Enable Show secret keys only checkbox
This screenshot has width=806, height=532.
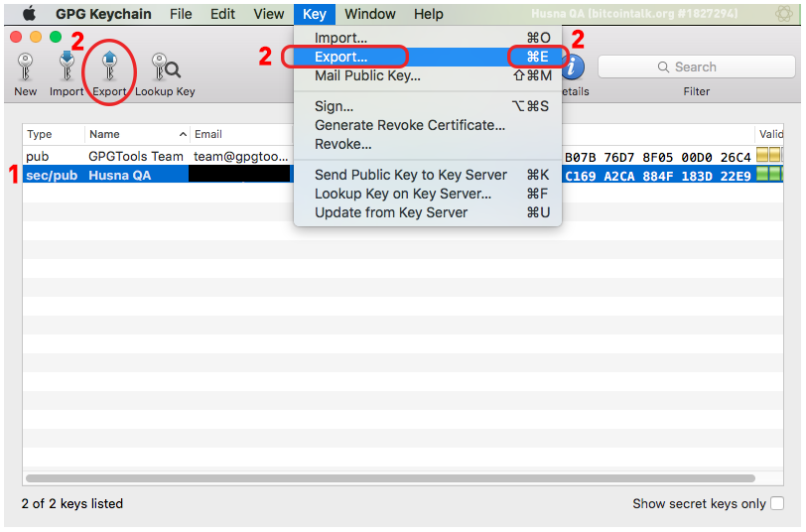click(x=777, y=503)
